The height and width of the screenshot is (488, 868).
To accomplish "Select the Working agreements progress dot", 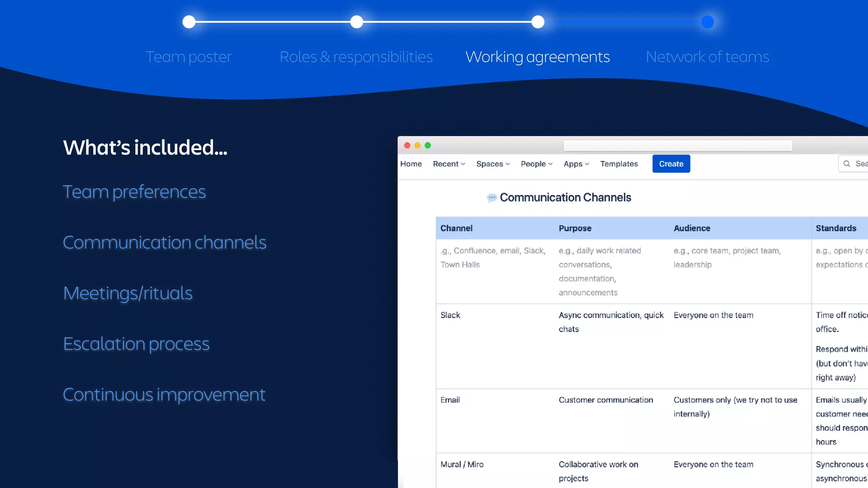I will point(538,22).
